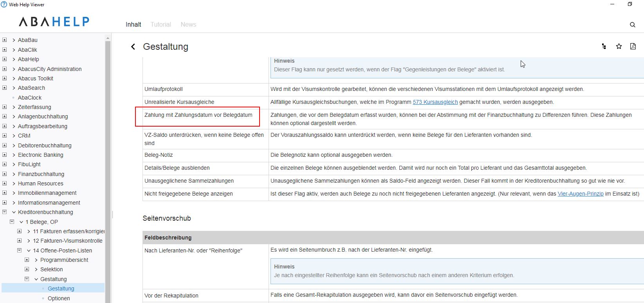Viewport: 644px width, 303px height.
Task: Open FibuLight in the tree
Action: click(x=29, y=164)
